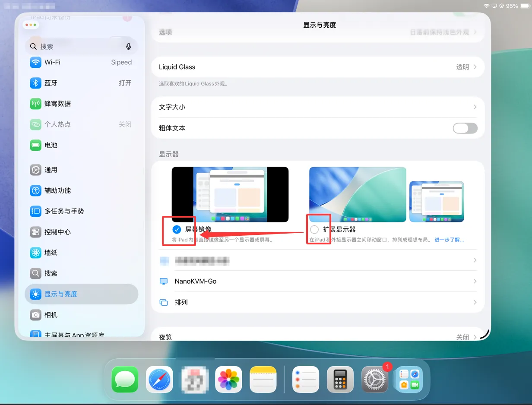Viewport: 532px width, 405px height.
Task: Select Personal Hotspot (个人热点) sidebar item
Action: click(x=81, y=124)
